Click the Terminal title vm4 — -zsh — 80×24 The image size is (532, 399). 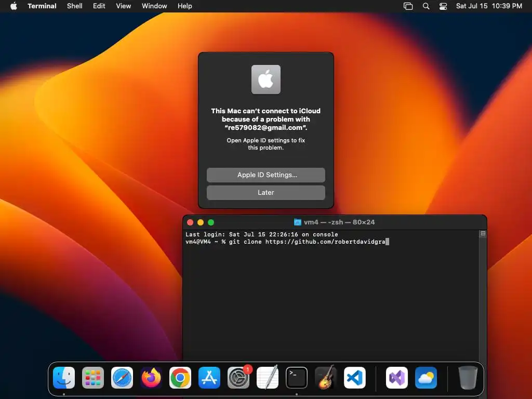point(339,222)
